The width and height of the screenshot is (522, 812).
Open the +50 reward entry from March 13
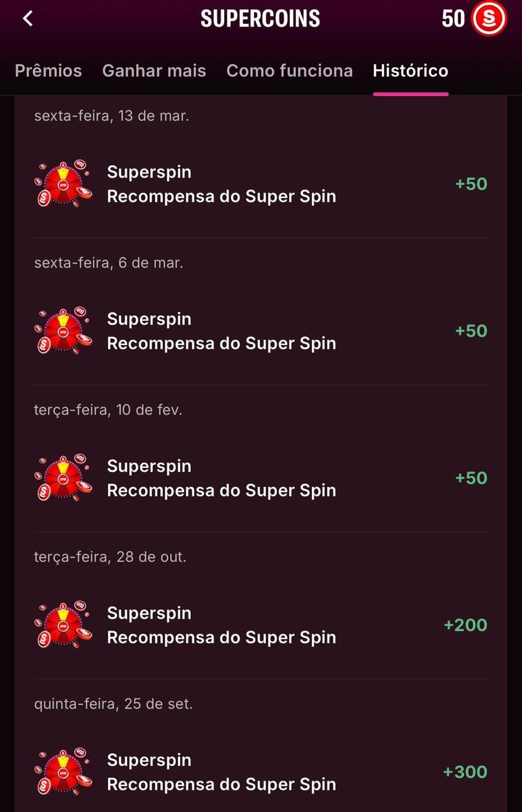coord(470,183)
